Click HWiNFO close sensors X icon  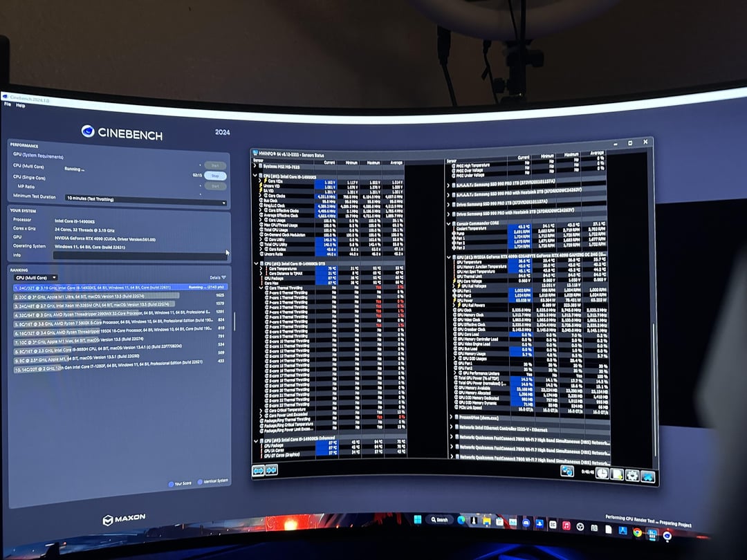click(648, 477)
